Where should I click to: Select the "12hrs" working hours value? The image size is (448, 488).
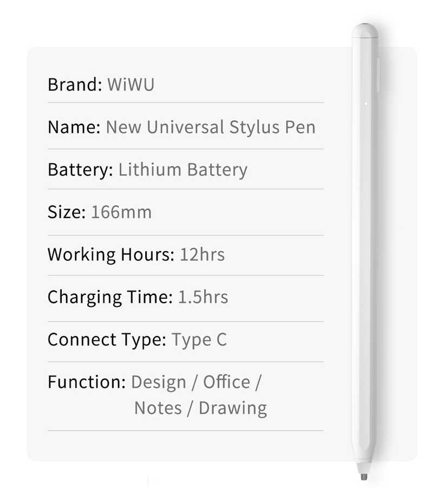[x=202, y=255]
